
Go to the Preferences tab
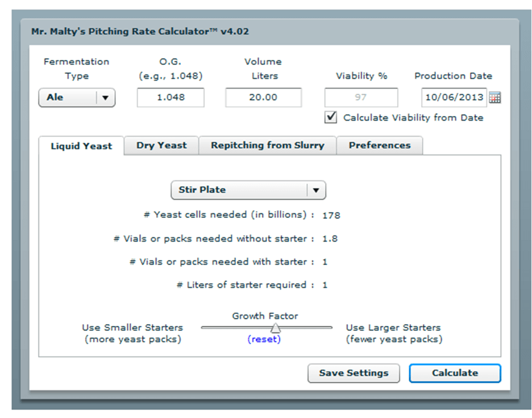click(x=380, y=146)
